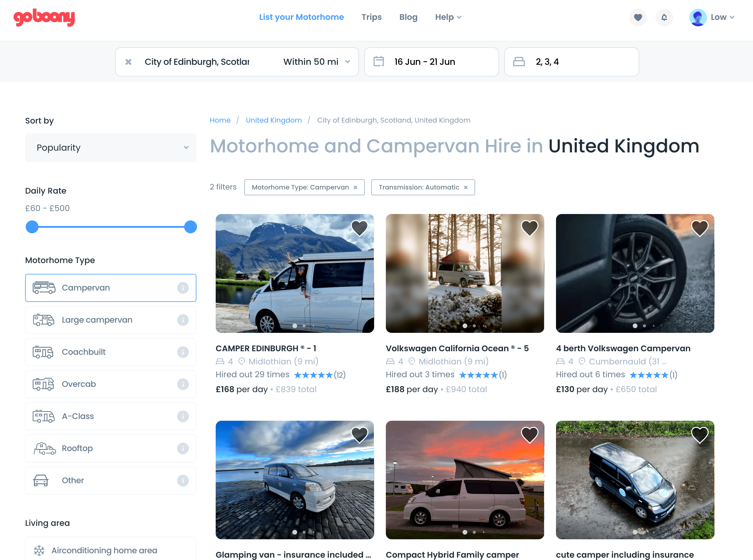Open Glamping van waterfront photo
Viewport: 753px width, 560px height.
point(294,480)
